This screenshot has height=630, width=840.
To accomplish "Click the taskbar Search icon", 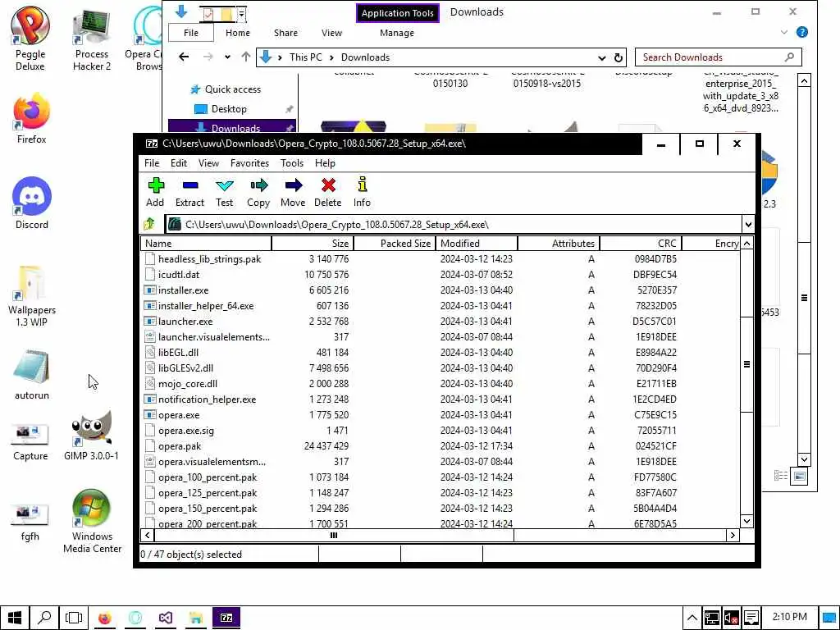I will coord(44,618).
